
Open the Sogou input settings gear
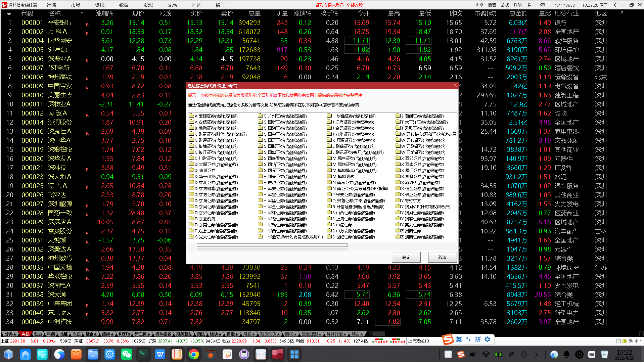click(x=488, y=340)
